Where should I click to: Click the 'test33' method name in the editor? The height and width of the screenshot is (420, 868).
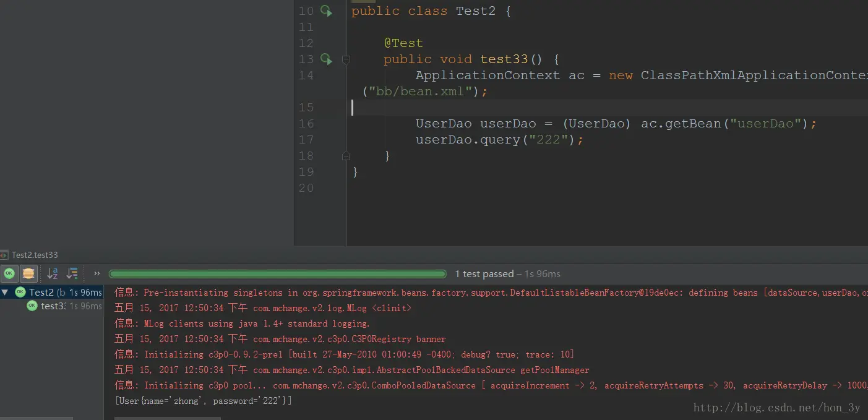coord(504,59)
